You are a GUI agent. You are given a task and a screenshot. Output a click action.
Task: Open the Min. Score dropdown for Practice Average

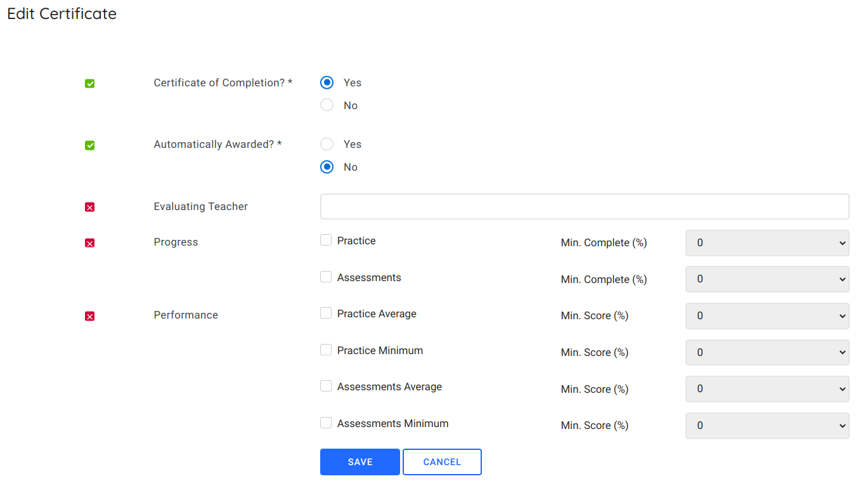click(x=767, y=315)
